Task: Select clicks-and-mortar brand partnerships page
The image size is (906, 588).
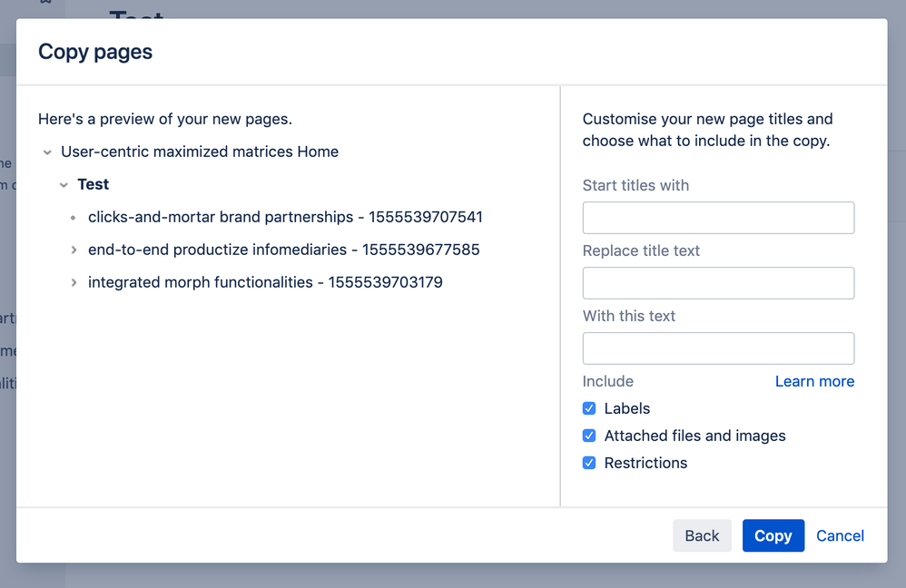Action: [x=285, y=217]
